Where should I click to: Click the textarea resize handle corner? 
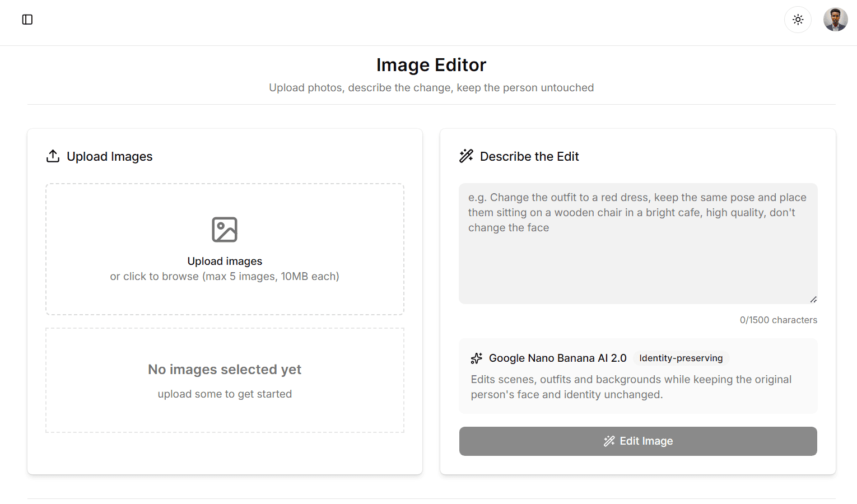point(813,300)
